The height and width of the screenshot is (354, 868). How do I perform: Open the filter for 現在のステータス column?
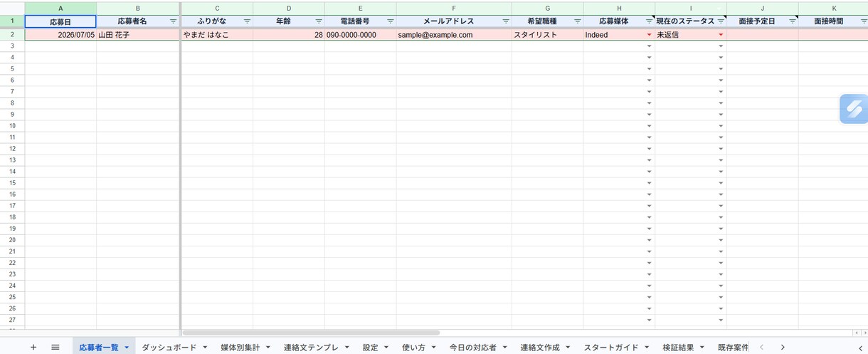click(721, 21)
